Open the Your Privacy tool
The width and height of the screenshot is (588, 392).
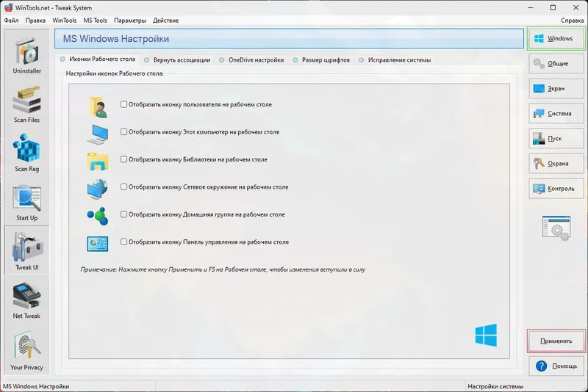click(x=26, y=350)
